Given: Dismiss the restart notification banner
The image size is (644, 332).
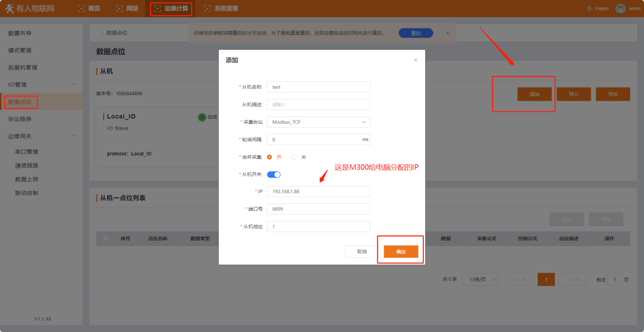Looking at the screenshot, I should pyautogui.click(x=448, y=33).
